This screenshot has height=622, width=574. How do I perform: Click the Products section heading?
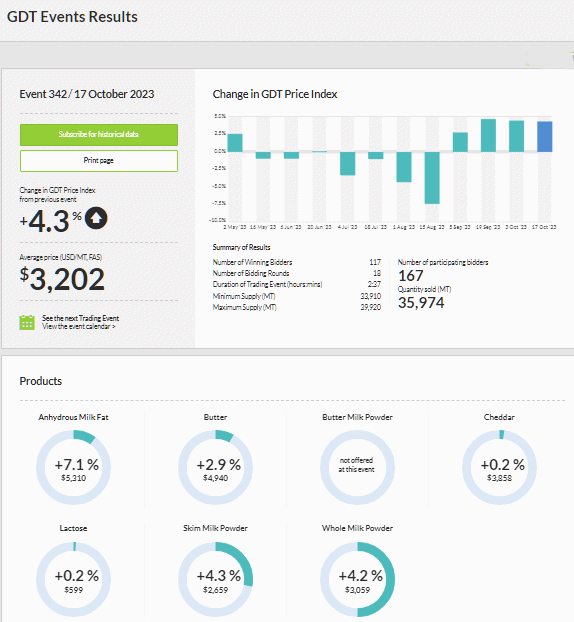[41, 381]
